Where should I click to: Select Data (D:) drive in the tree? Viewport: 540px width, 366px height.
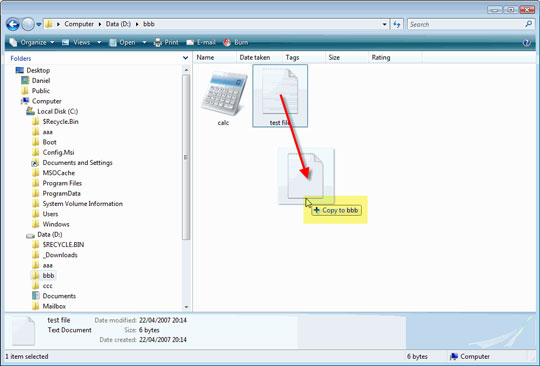coord(44,235)
